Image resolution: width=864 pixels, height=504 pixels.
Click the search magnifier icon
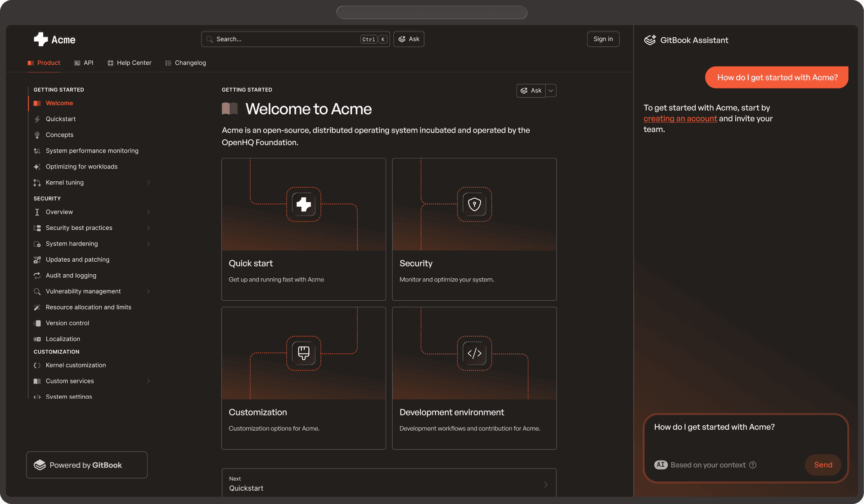click(x=210, y=40)
